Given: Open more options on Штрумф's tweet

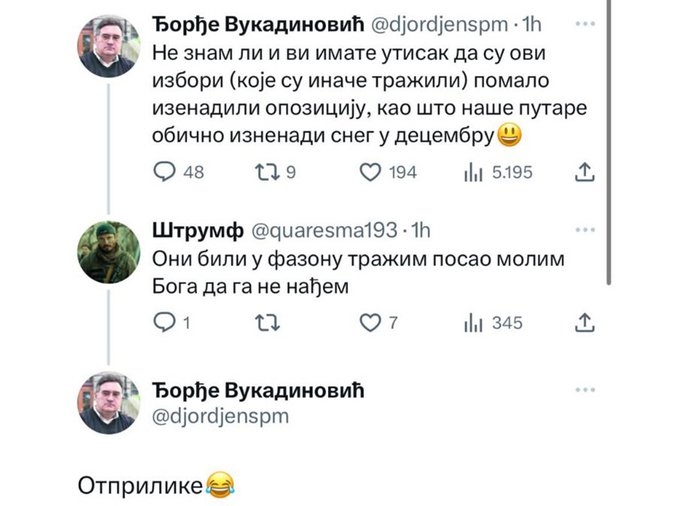Looking at the screenshot, I should click(585, 230).
